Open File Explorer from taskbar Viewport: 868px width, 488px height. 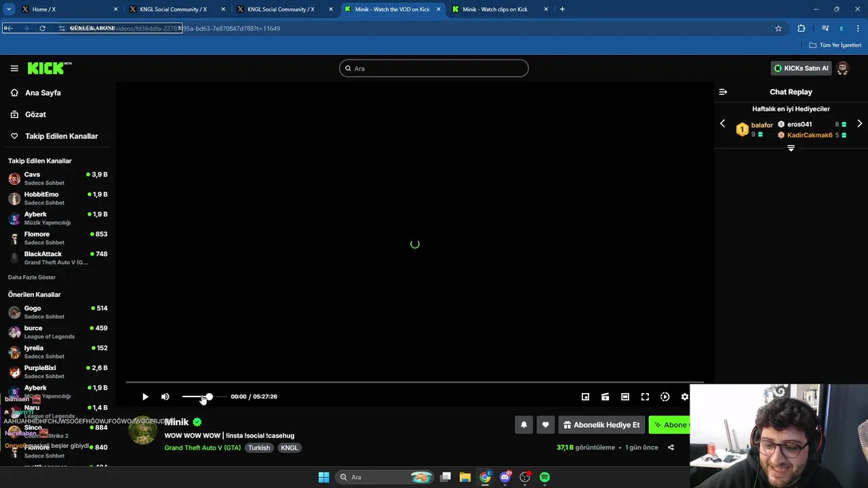point(465,477)
